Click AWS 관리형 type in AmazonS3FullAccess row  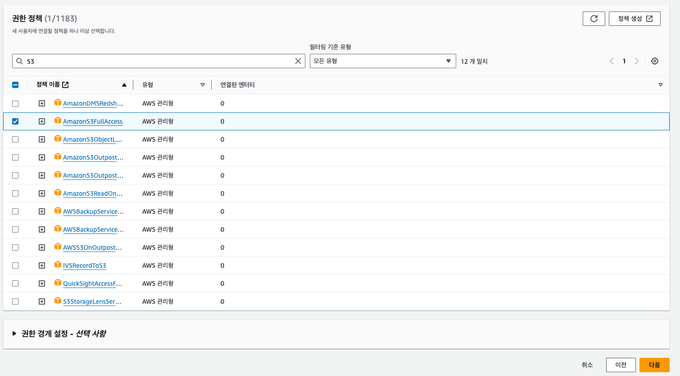(x=158, y=121)
